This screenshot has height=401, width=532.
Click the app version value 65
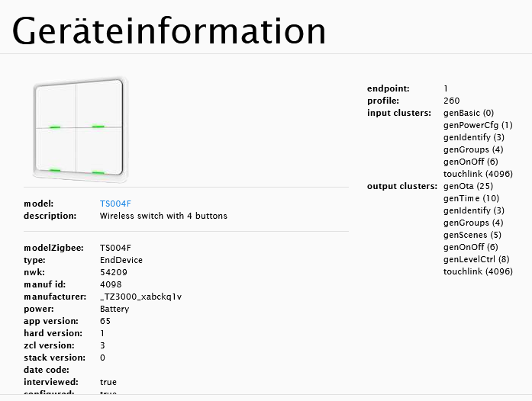click(x=105, y=321)
